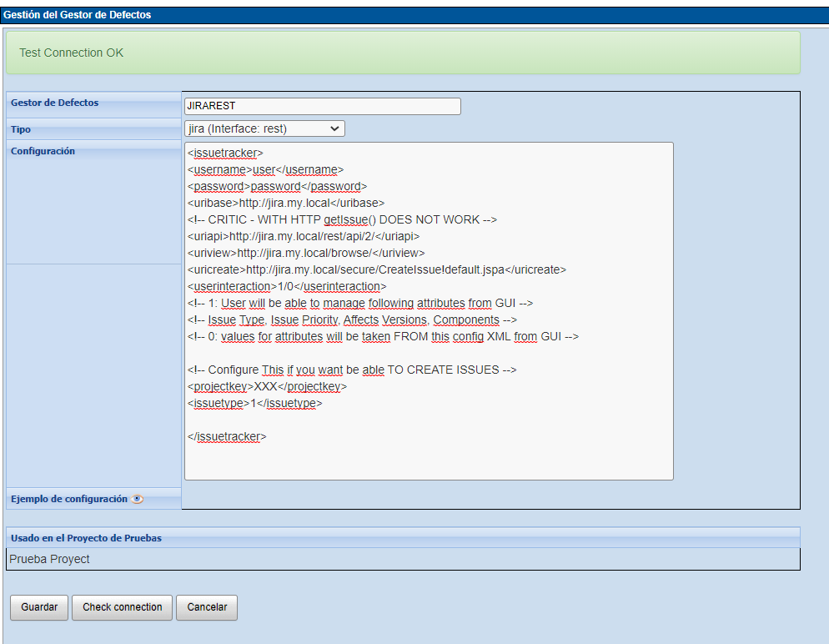Click the password line in the configuration
829x644 pixels.
[x=277, y=187]
